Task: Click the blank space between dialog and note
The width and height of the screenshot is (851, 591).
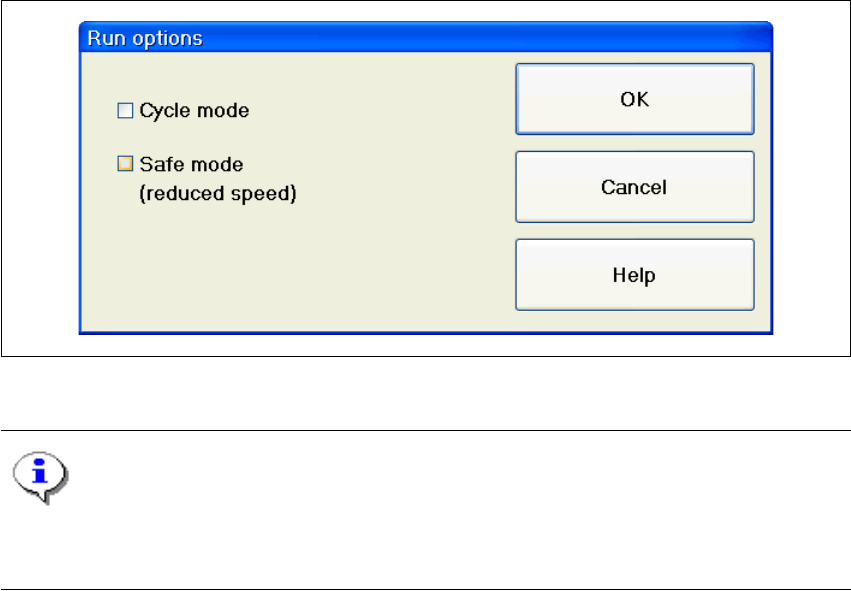Action: tap(425, 394)
